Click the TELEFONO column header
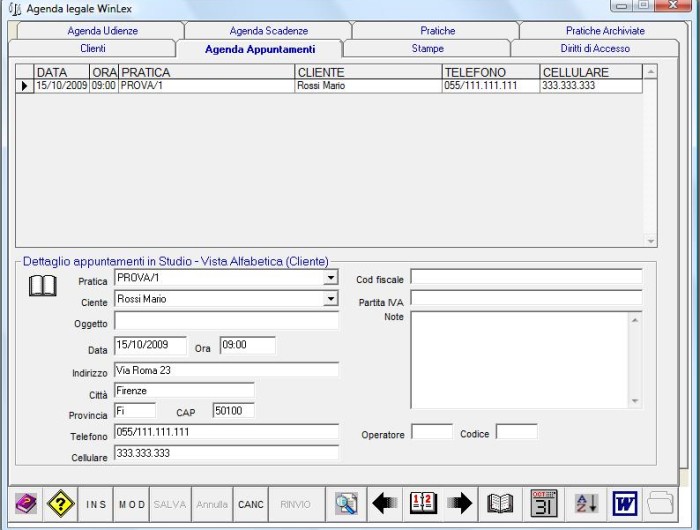700x530 pixels. (x=491, y=72)
